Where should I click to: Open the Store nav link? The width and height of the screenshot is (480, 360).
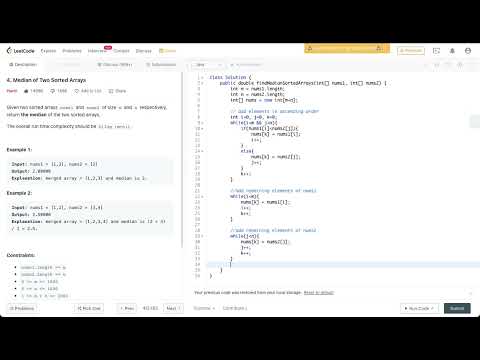coord(168,51)
